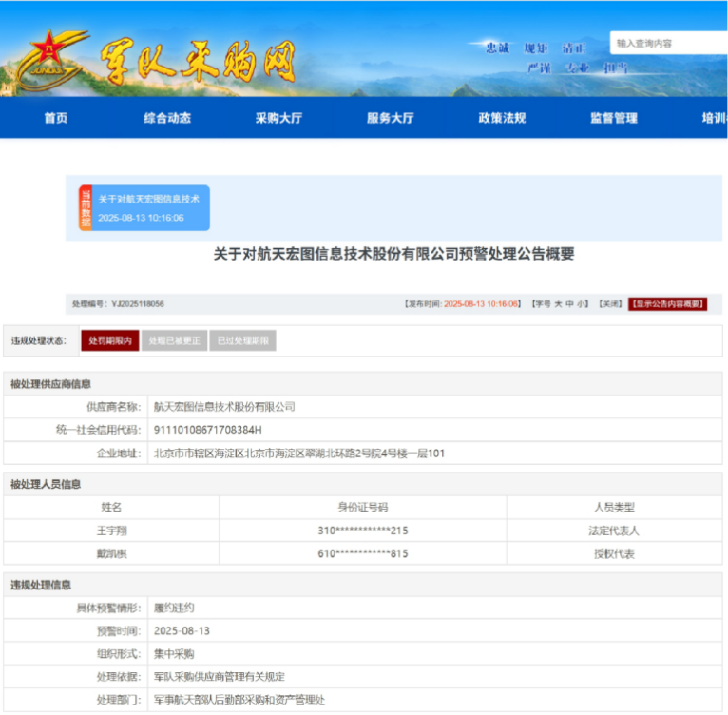Click the publish time 2025-08-13 10:16:06 in info bar

[x=481, y=304]
